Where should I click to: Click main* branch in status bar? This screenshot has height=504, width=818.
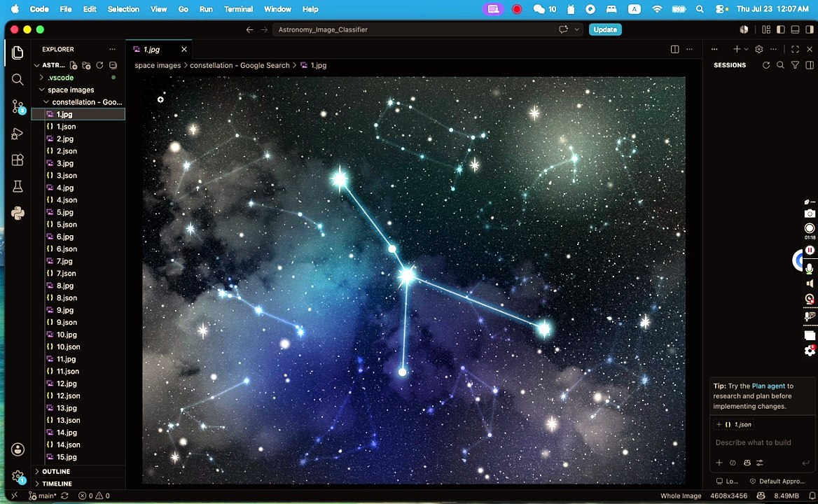(42, 496)
